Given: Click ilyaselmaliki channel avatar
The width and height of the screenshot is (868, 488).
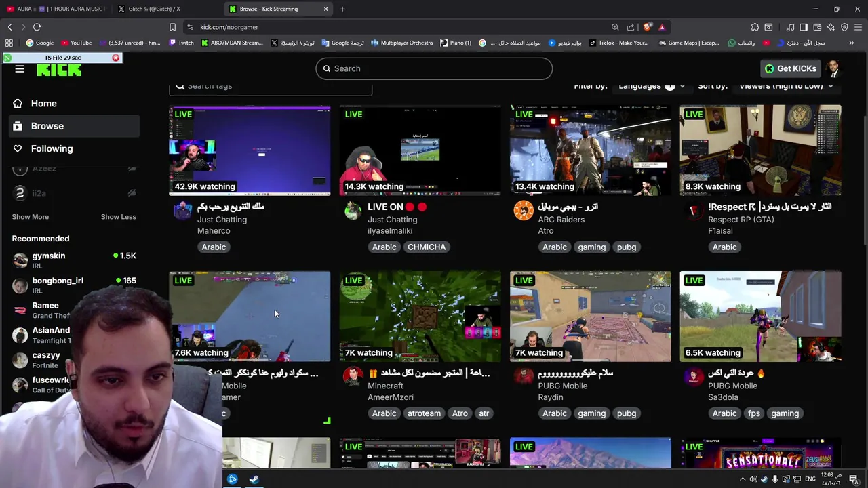Looking at the screenshot, I should [x=353, y=211].
